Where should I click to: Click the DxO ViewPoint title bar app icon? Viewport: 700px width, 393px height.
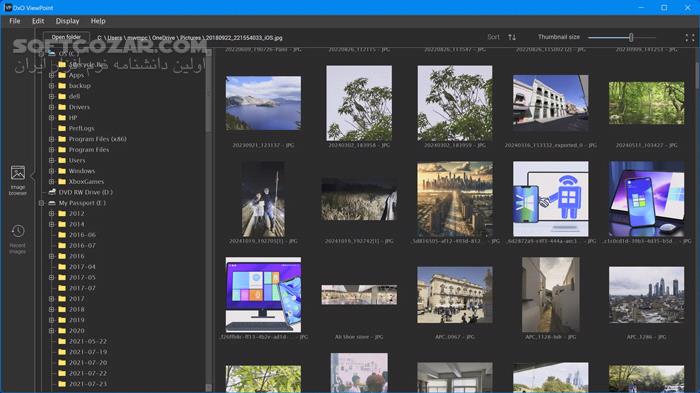8,8
